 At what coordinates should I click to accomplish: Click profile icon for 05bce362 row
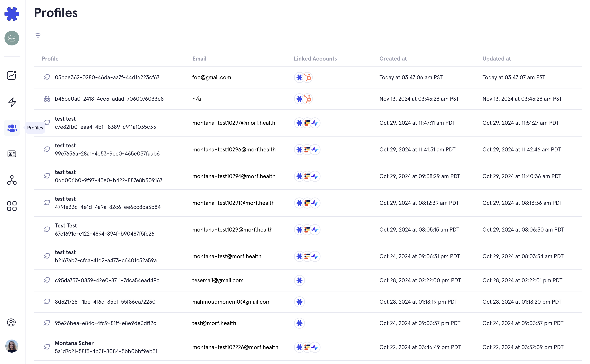47,77
